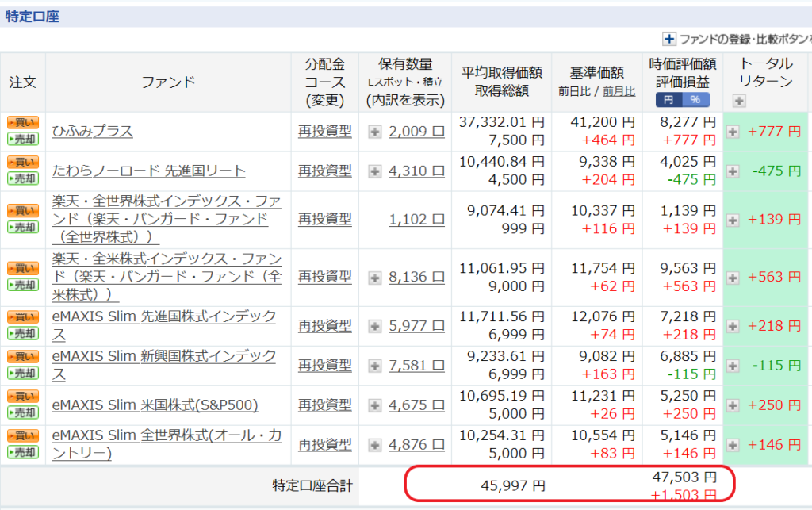Expand holdings breakdown plus for 7,581 口
The image size is (812, 510).
[375, 366]
